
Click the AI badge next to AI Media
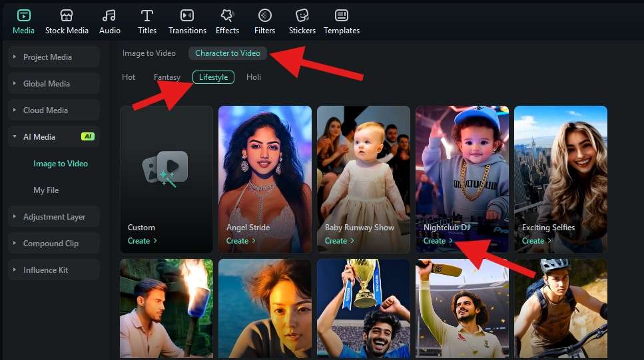tap(87, 136)
